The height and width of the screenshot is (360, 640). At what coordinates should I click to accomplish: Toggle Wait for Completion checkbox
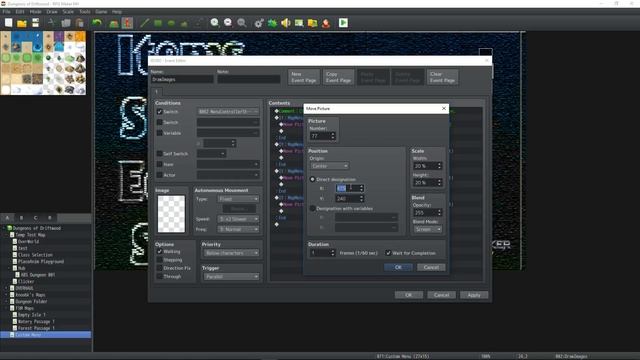pyautogui.click(x=388, y=253)
